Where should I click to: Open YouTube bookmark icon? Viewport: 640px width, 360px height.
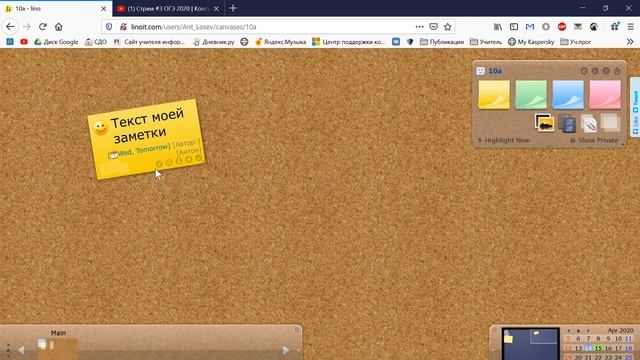pos(24,42)
